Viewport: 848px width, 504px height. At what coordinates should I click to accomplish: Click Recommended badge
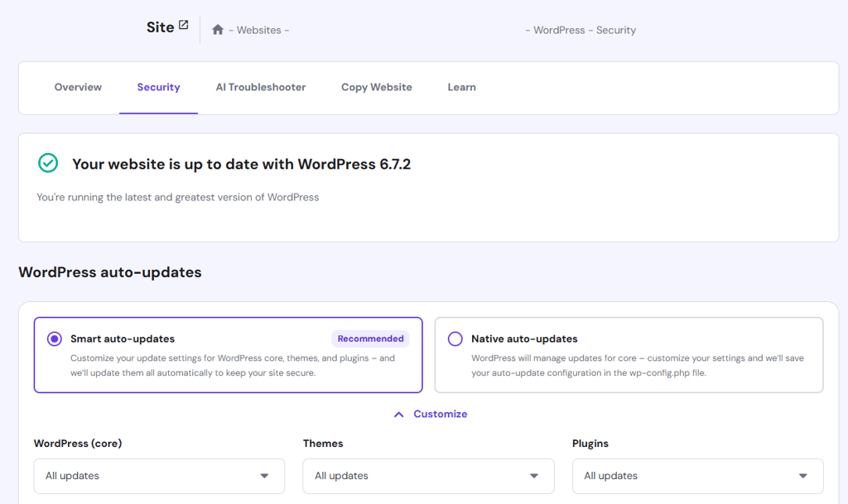pyautogui.click(x=370, y=338)
